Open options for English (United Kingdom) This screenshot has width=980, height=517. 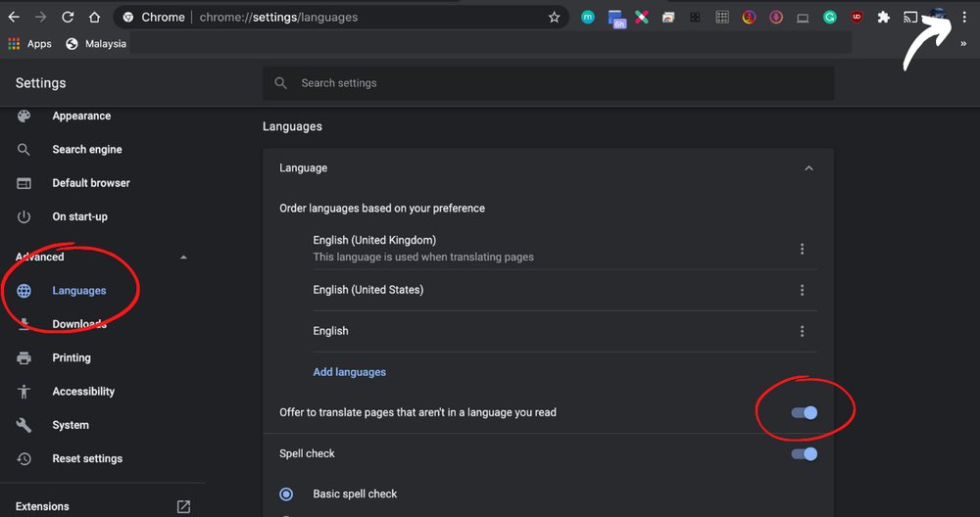[802, 249]
